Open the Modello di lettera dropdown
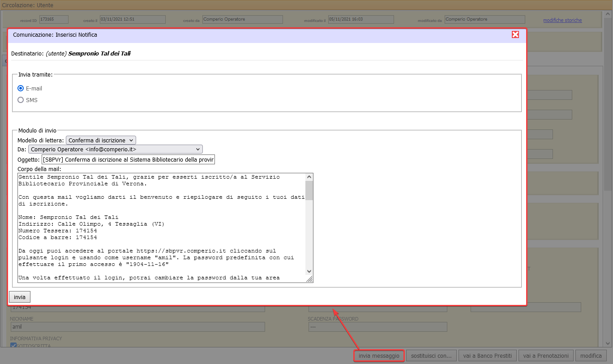613x364 pixels. pos(101,140)
